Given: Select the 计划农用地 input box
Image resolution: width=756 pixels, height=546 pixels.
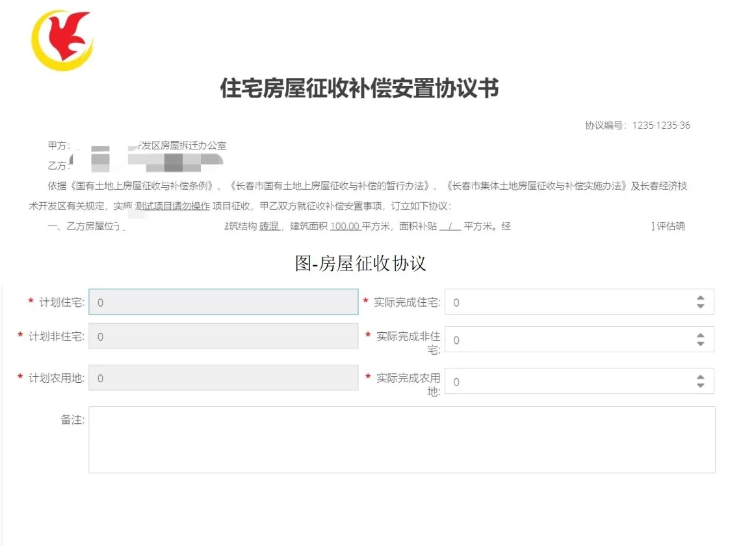Looking at the screenshot, I should coord(224,378).
